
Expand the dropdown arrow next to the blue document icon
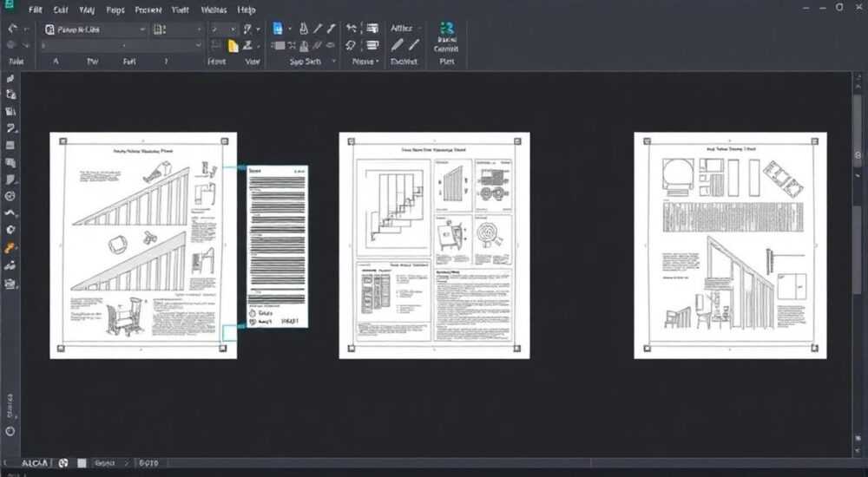[x=290, y=29]
